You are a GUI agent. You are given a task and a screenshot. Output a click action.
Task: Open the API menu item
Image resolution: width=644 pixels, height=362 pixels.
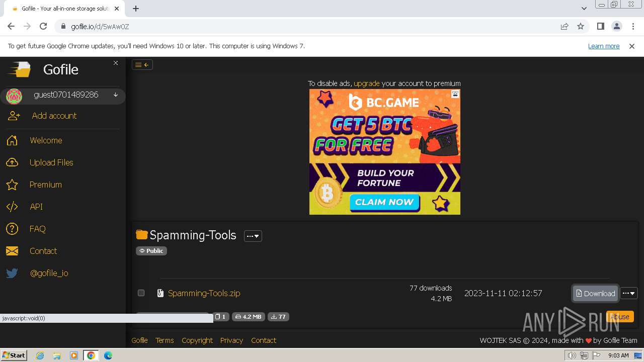tap(36, 207)
